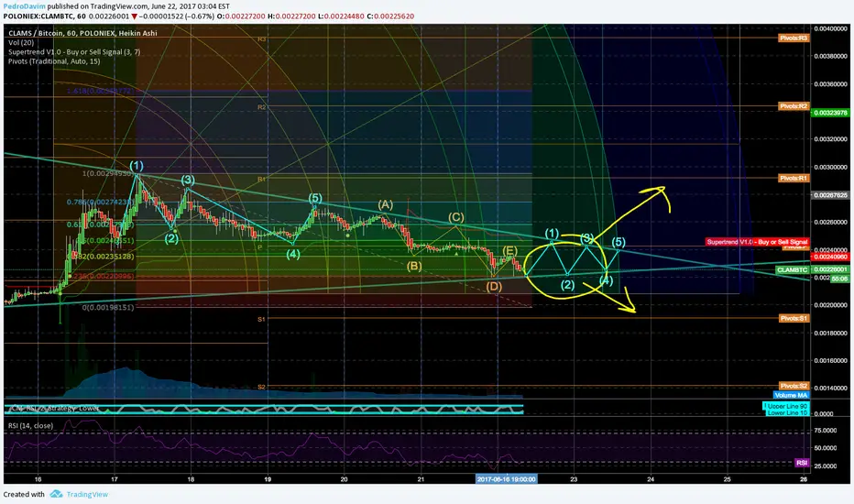The width and height of the screenshot is (854, 504).
Task: Click date 24 on the time axis
Action: point(651,479)
